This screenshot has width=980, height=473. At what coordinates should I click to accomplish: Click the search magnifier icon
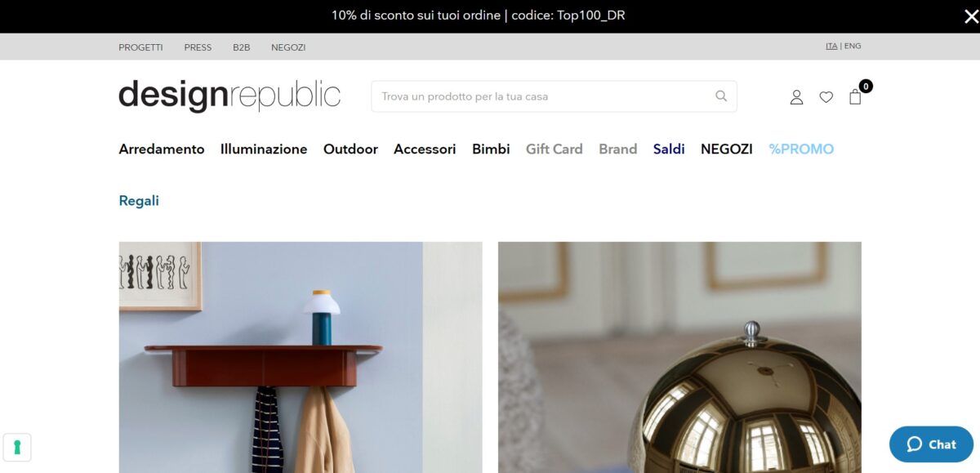[721, 96]
